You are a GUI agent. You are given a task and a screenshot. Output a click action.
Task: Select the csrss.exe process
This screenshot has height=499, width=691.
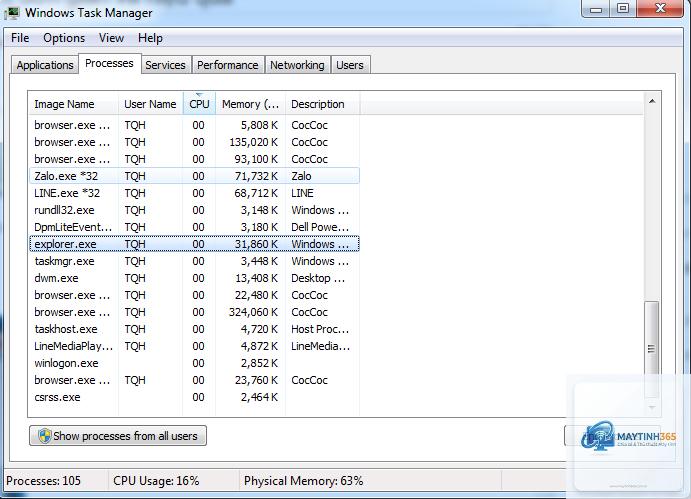tap(194, 397)
